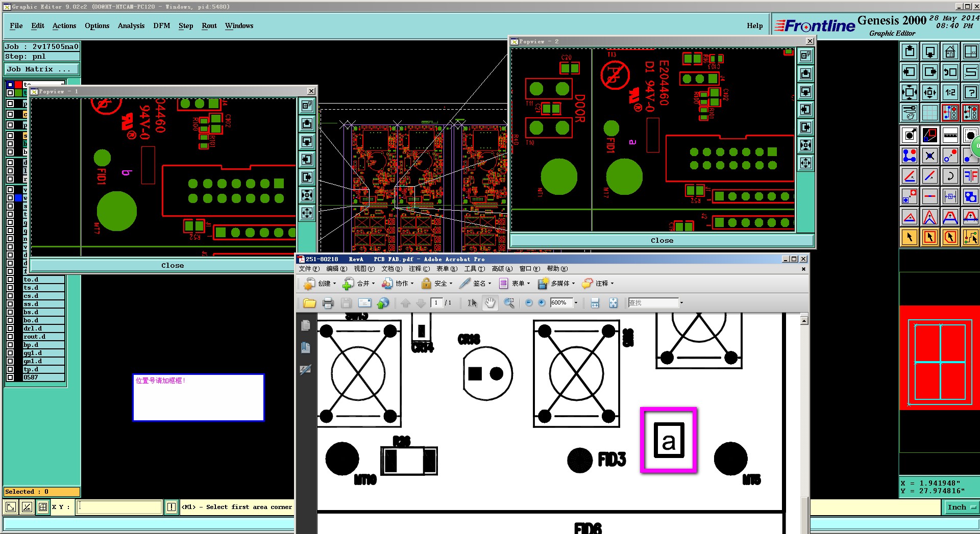Click the pan up view icon in Genesis toolbar
Viewport: 980px width, 534px height.
tap(910, 52)
